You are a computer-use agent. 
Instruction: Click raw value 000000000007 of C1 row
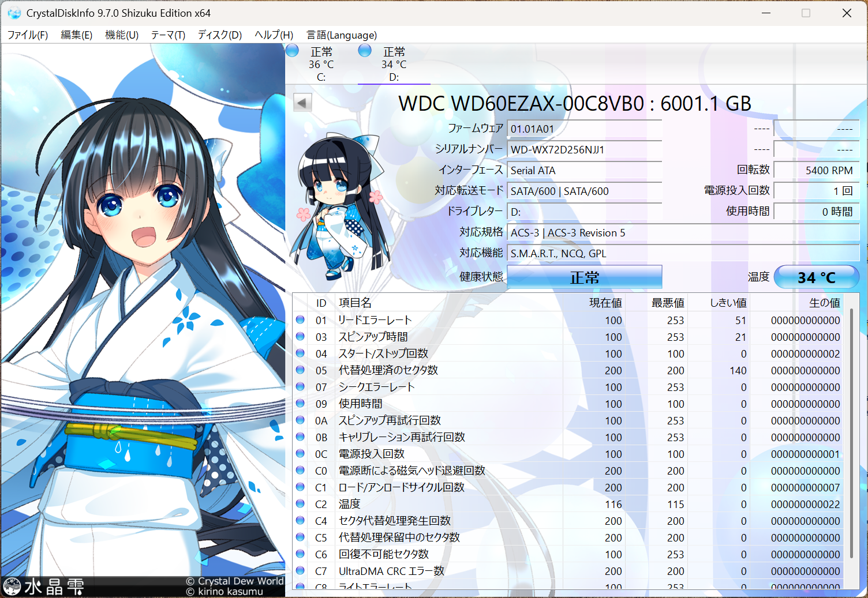point(805,487)
